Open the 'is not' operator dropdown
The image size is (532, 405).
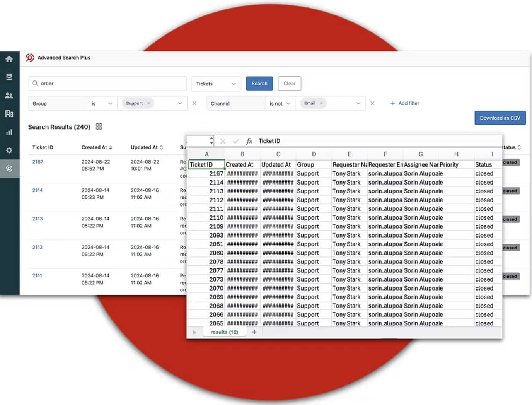pos(280,104)
